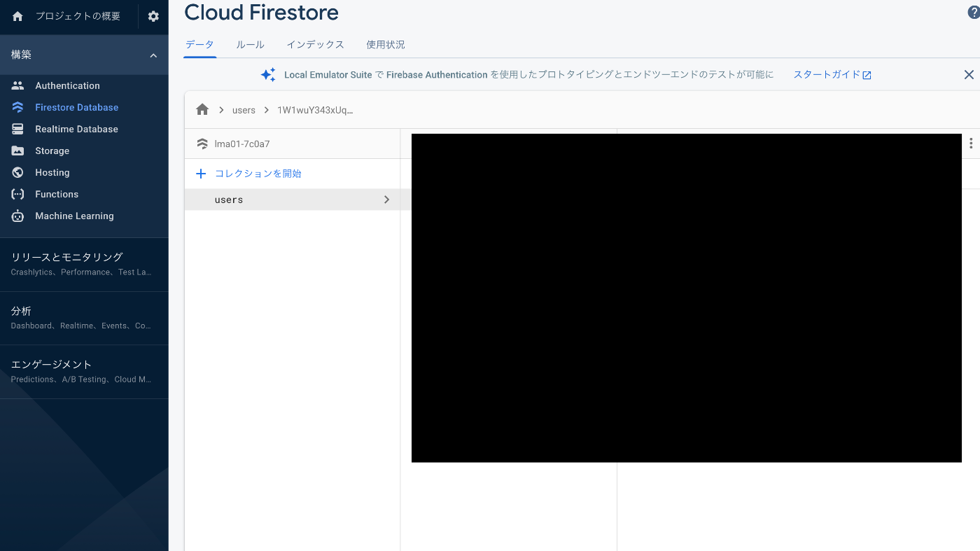Click the Firestore icon beside lma01-7c0a7
Image resolution: width=980 pixels, height=551 pixels.
coord(202,144)
